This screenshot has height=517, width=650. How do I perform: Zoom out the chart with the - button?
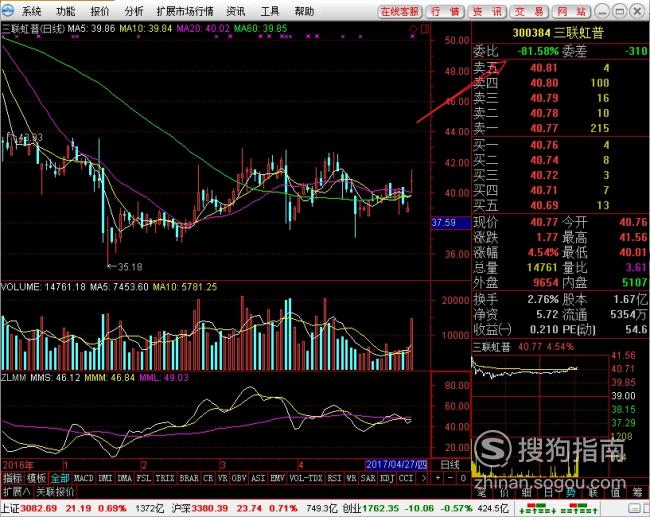pyautogui.click(x=450, y=478)
